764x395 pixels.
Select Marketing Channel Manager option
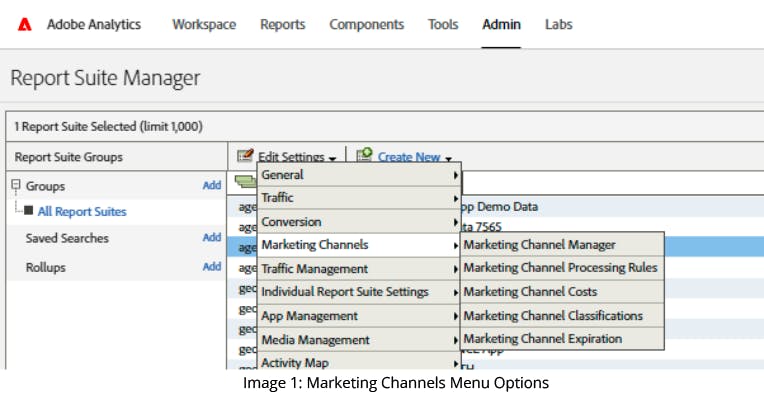(x=562, y=245)
